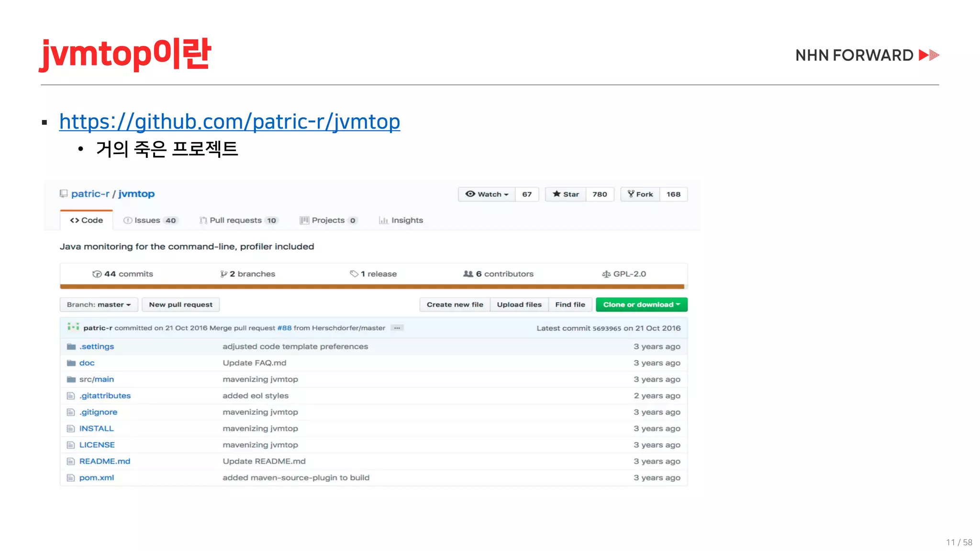Open commit 'adjusted code template preferences'
The width and height of the screenshot is (980, 551).
295,346
